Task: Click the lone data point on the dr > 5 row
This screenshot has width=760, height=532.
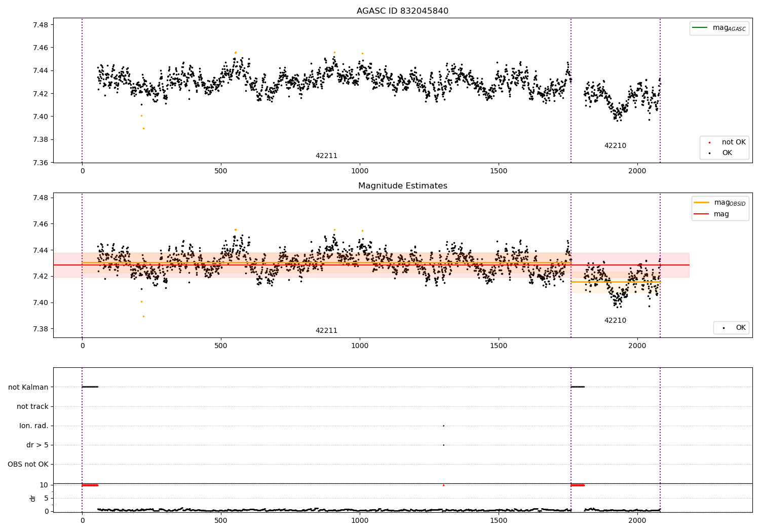Action: 443,445
